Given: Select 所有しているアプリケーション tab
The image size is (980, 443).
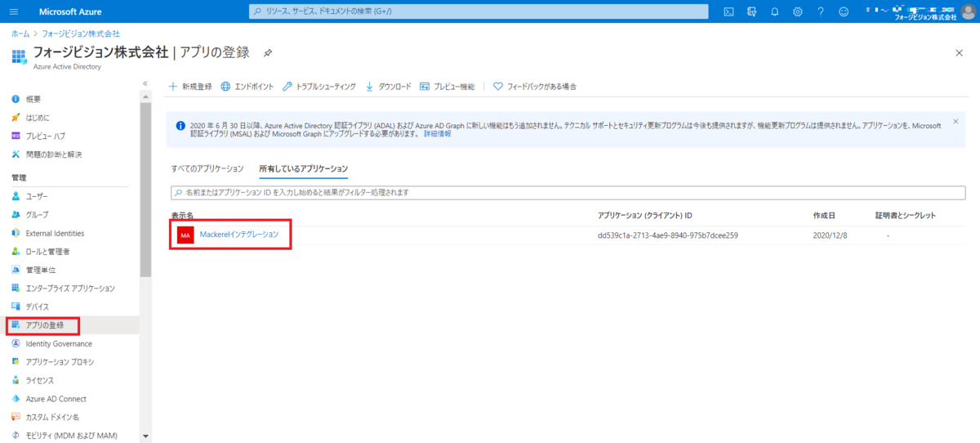Looking at the screenshot, I should coord(304,168).
